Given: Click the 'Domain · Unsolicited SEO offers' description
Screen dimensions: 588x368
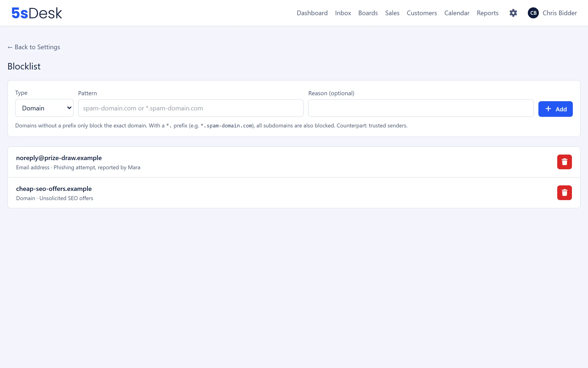Looking at the screenshot, I should 55,198.
